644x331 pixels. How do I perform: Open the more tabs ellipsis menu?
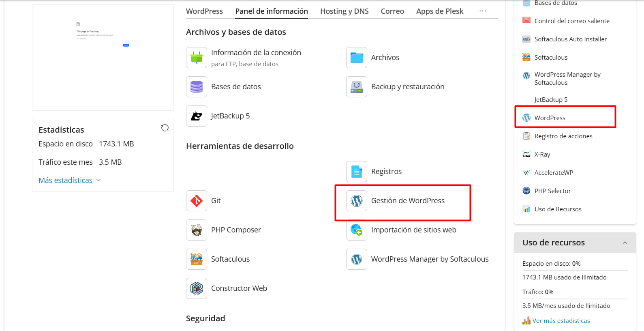[x=482, y=11]
